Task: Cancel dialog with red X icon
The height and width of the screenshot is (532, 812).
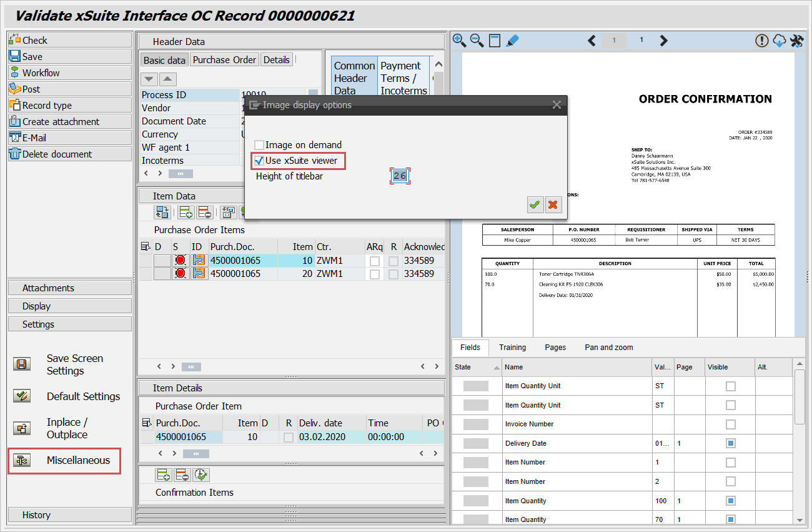Action: pos(553,204)
